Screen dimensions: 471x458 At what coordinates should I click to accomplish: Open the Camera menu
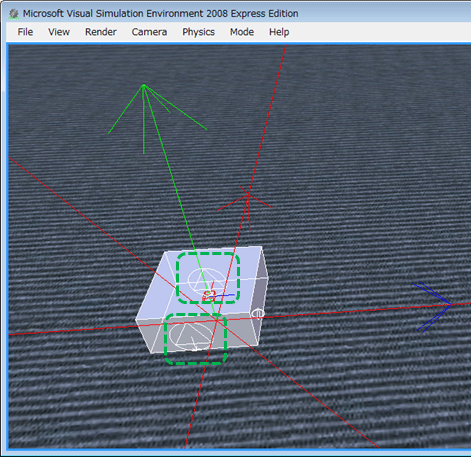149,32
